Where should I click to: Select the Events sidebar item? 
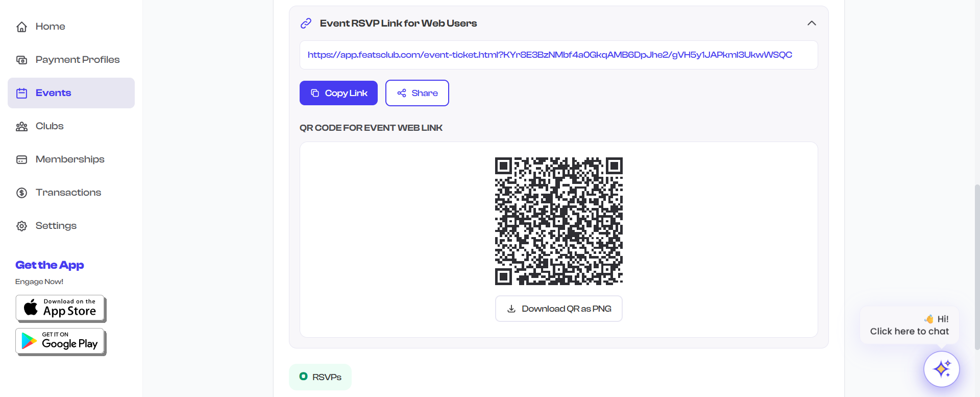[x=71, y=93]
